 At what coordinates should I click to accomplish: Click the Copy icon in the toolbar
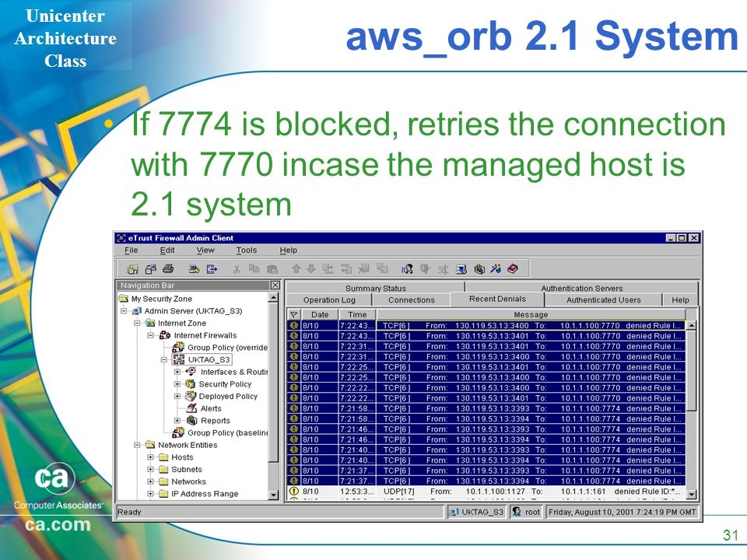click(x=254, y=269)
